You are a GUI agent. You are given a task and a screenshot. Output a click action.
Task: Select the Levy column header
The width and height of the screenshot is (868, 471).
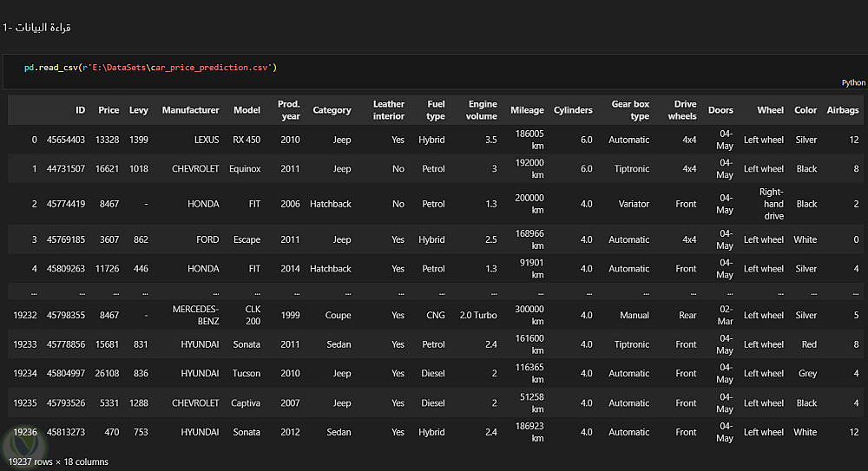138,110
